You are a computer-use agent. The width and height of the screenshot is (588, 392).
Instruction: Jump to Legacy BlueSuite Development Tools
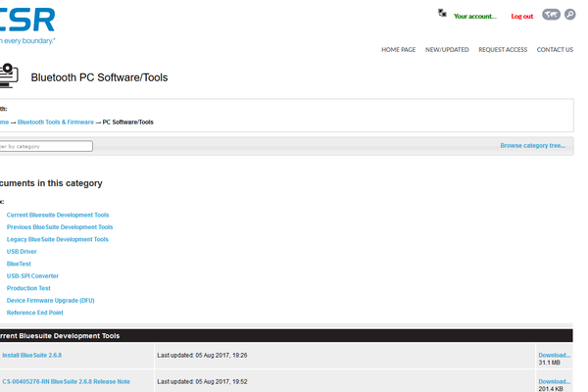58,239
